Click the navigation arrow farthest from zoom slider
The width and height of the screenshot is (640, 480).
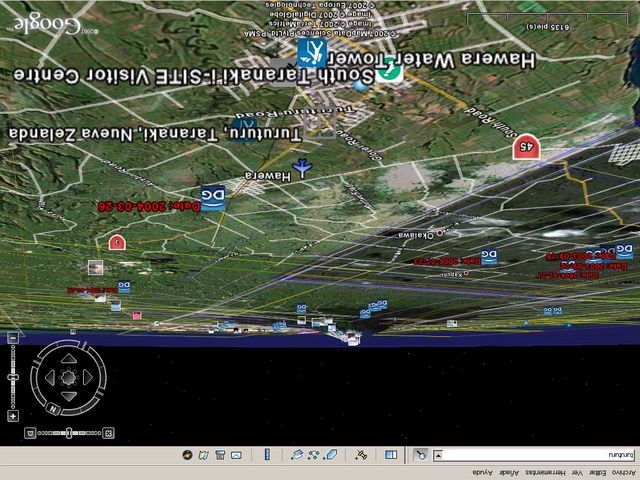87,378
